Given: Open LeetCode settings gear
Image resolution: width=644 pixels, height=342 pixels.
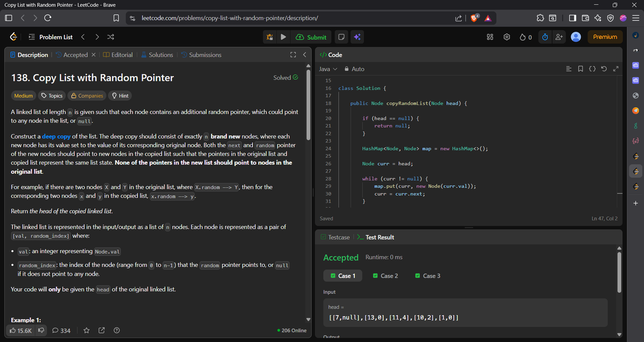Looking at the screenshot, I should pos(507,37).
